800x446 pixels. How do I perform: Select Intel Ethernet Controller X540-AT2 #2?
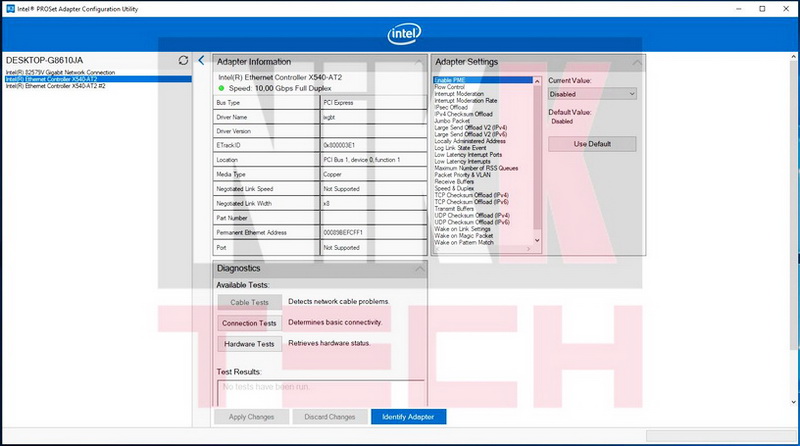[x=55, y=86]
